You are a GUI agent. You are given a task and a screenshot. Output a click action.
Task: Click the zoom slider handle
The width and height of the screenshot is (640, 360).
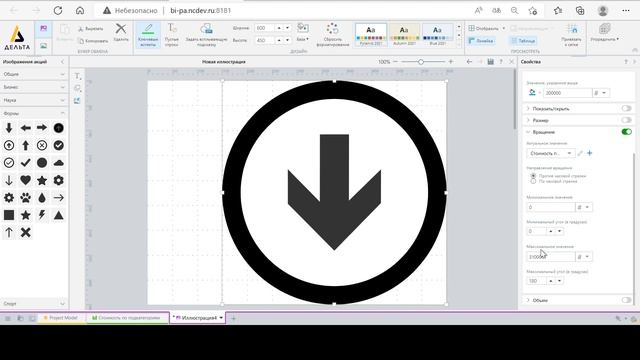click(420, 62)
